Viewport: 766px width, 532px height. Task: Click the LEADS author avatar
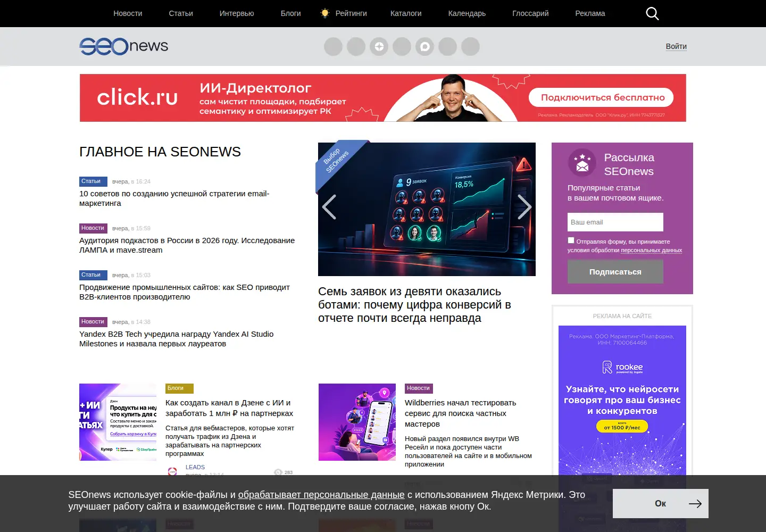(x=172, y=471)
